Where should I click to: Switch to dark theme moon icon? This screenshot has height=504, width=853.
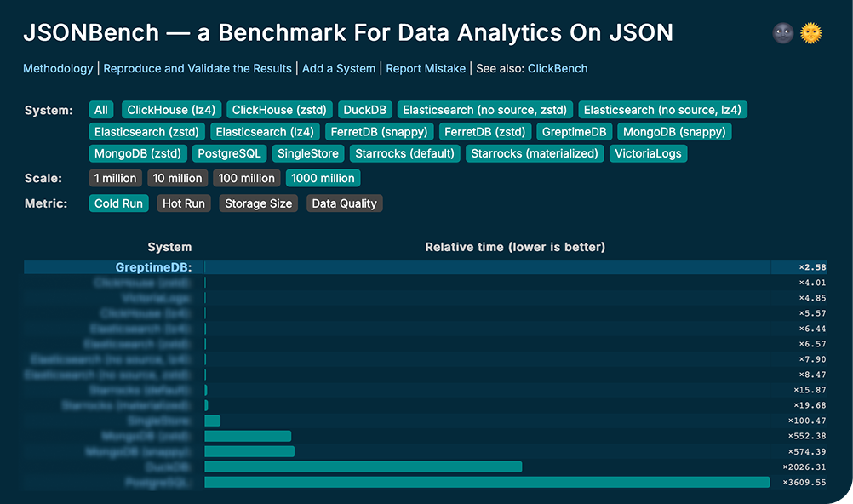click(x=783, y=34)
